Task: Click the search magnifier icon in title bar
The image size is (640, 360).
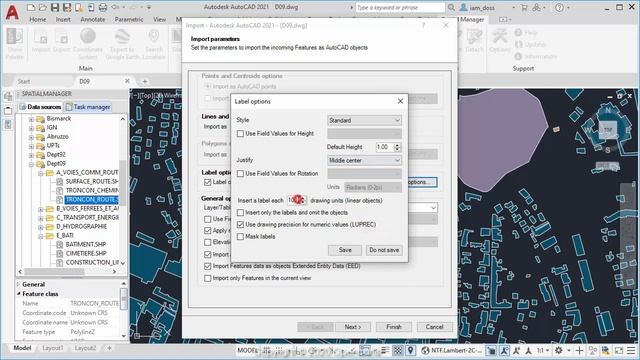Action: [x=451, y=7]
